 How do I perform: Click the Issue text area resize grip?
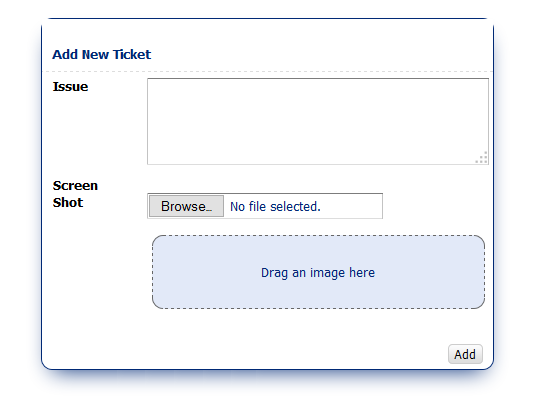pyautogui.click(x=482, y=158)
